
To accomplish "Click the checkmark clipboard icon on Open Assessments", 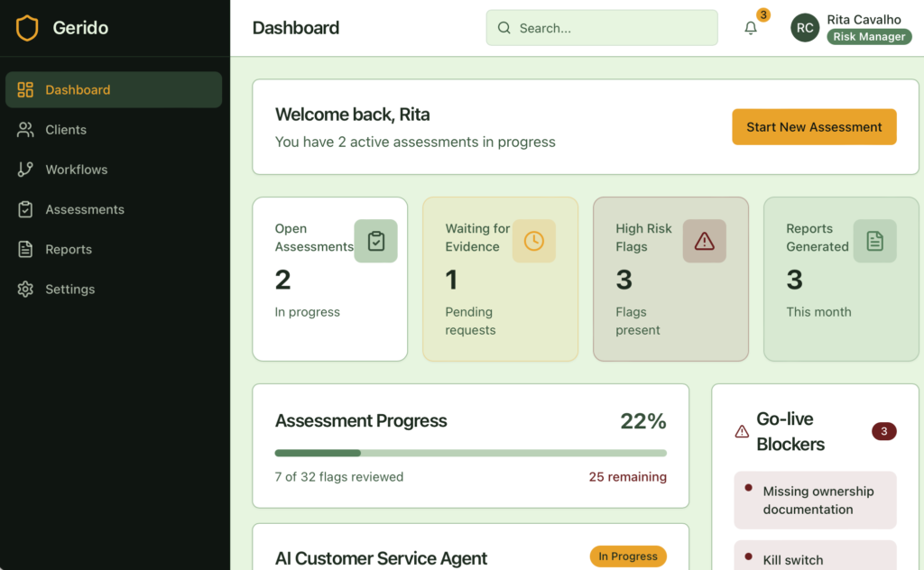I will coord(376,241).
